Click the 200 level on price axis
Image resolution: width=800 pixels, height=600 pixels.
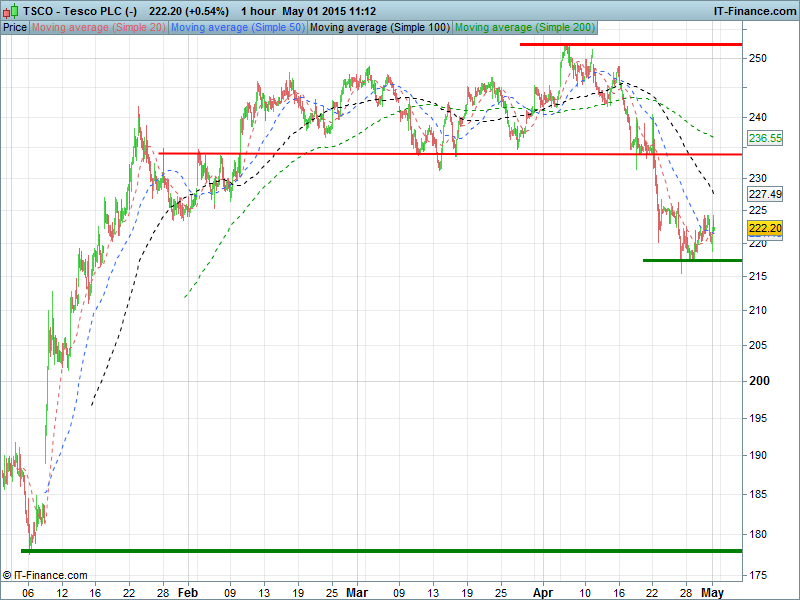click(x=758, y=381)
